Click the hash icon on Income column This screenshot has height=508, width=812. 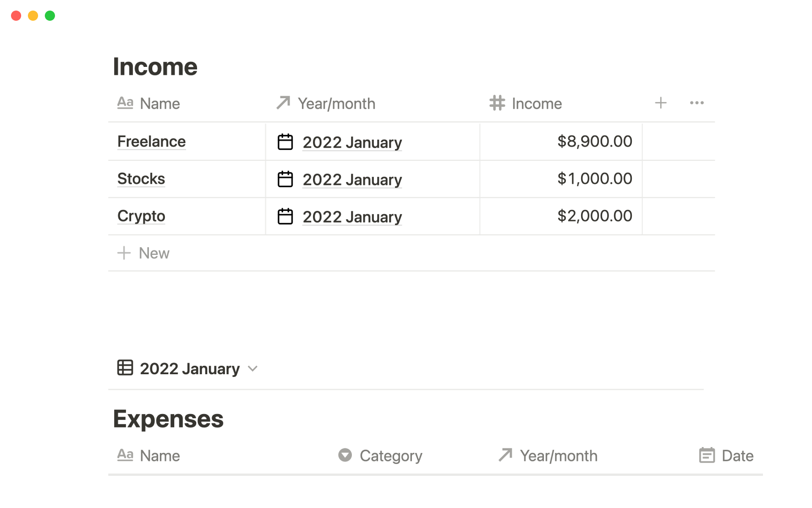pos(497,103)
